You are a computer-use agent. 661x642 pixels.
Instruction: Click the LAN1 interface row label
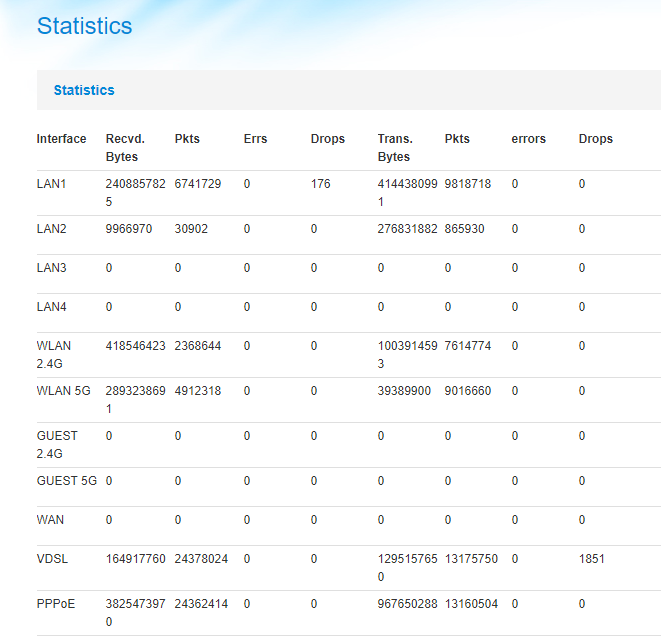[51, 184]
